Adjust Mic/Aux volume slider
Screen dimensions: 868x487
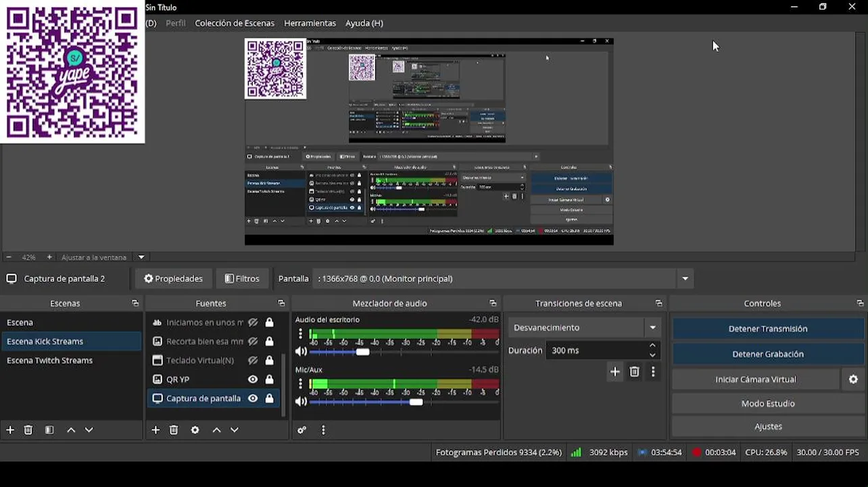416,402
